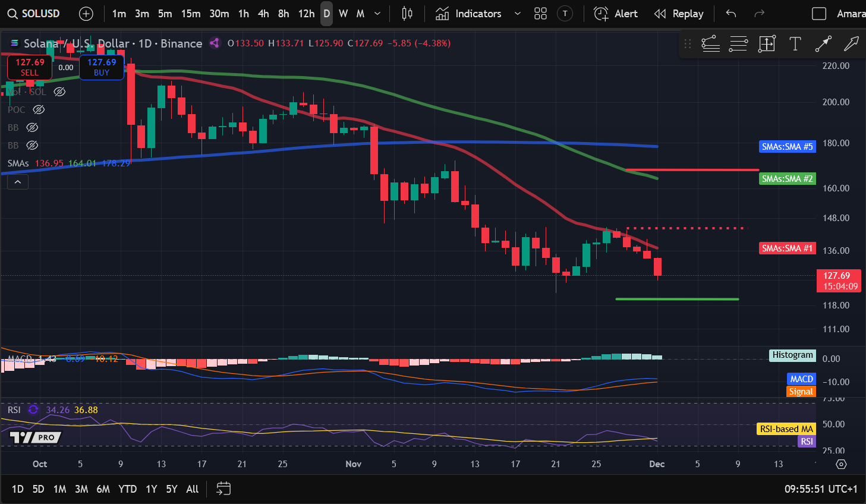Select the YTD range tab

coord(127,489)
